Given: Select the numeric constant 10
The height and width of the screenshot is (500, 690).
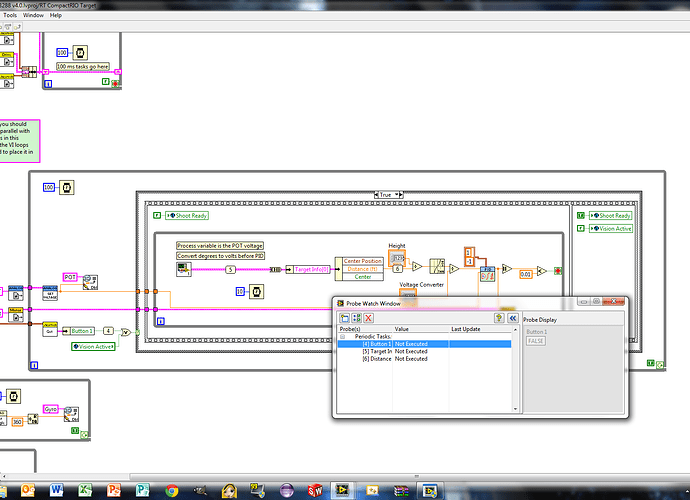Looking at the screenshot, I should click(240, 291).
